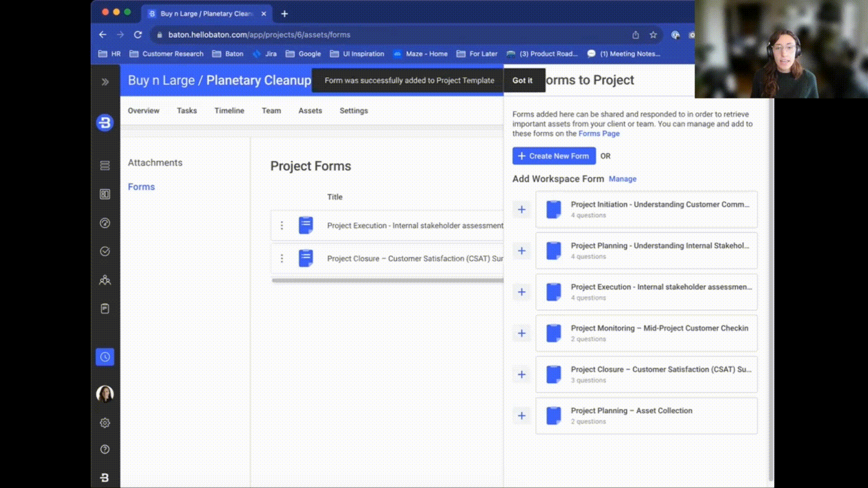Add Project Planning – Asset Collection form

[x=522, y=416]
